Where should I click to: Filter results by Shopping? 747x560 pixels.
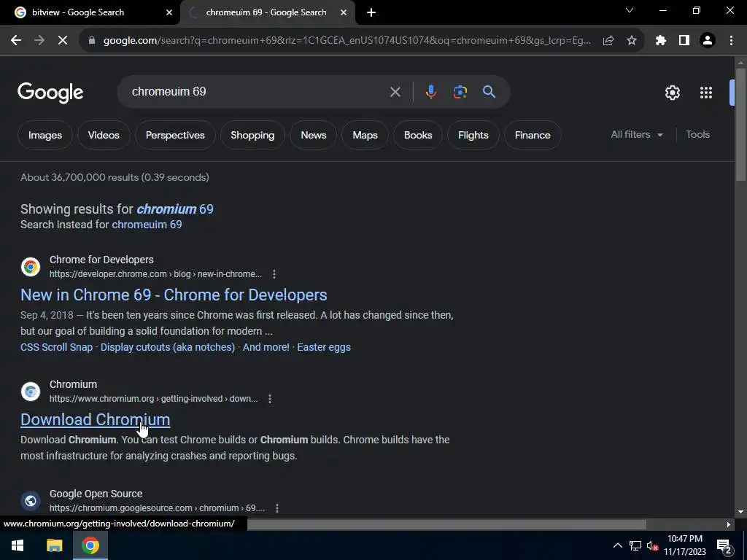pyautogui.click(x=252, y=135)
